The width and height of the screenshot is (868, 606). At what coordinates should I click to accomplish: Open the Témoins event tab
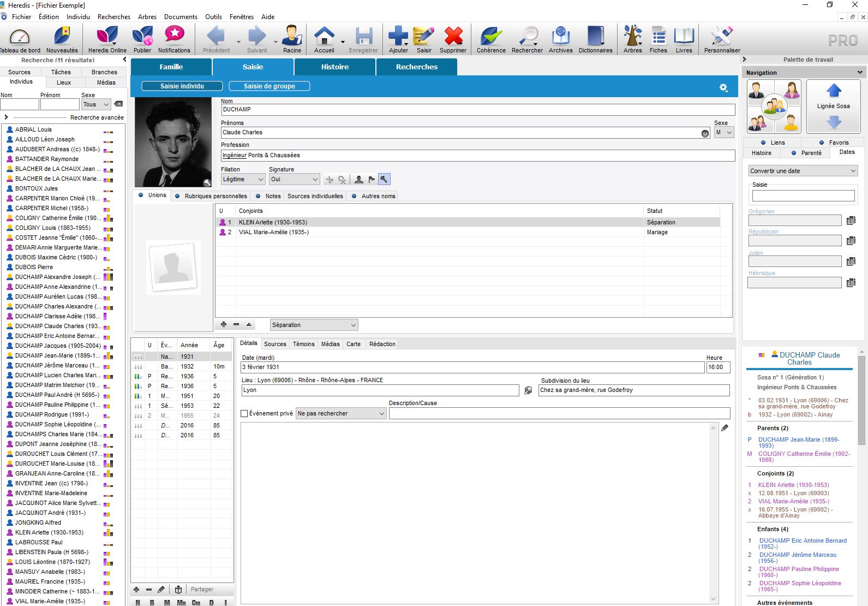[303, 344]
